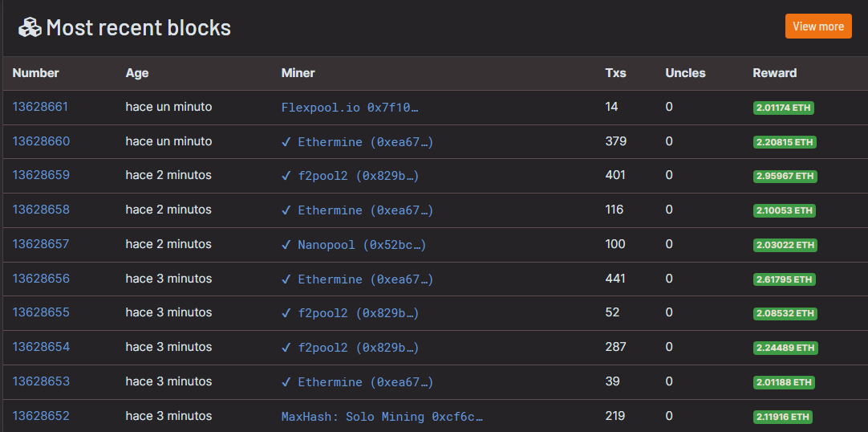Click the Txs column header
Viewport: 868px width, 432px height.
[x=615, y=73]
